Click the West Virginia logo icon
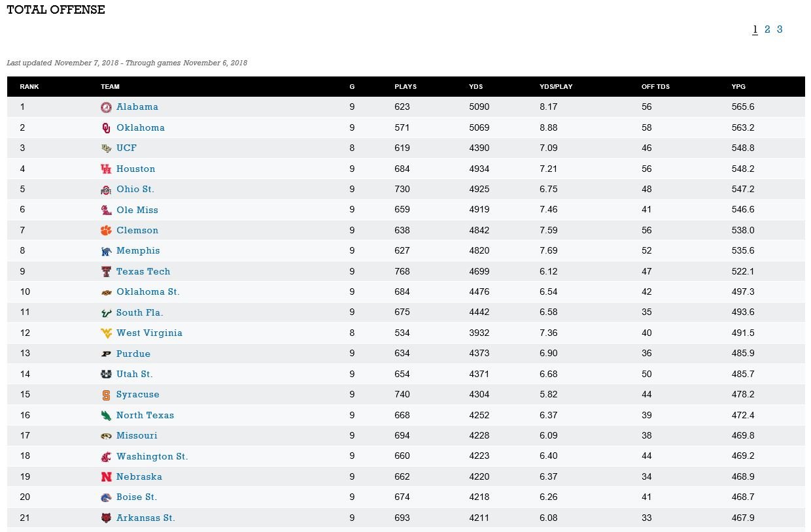 (106, 333)
